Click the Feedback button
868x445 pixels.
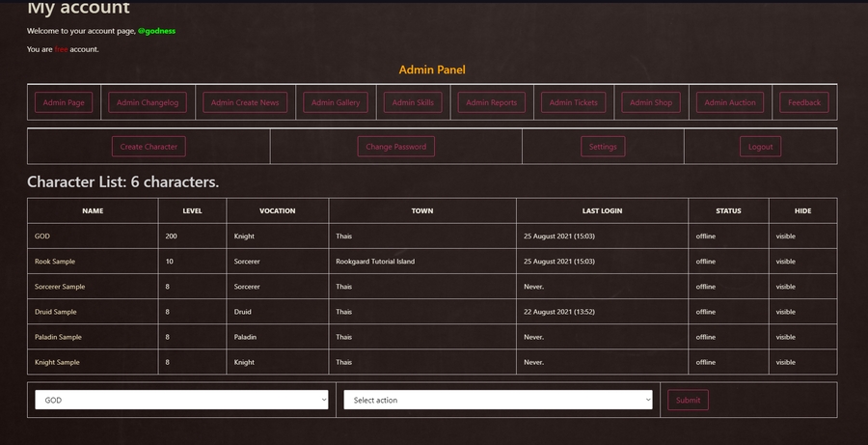point(804,102)
